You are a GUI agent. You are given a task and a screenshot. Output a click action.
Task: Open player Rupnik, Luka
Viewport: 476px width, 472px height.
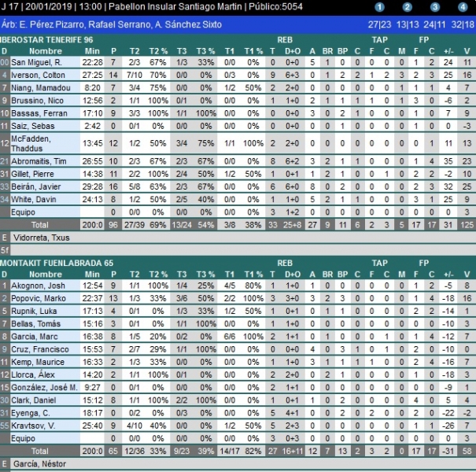click(34, 312)
